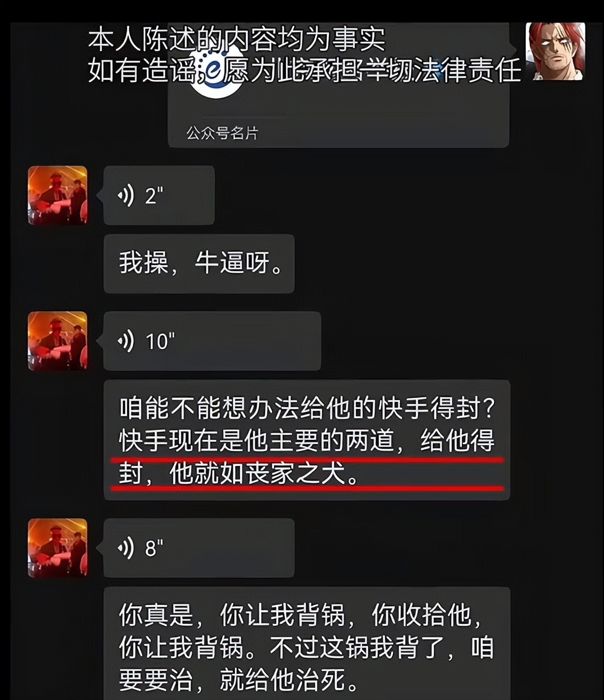
Task: Tap the sound wave icon beside 8"
Action: pos(126,548)
